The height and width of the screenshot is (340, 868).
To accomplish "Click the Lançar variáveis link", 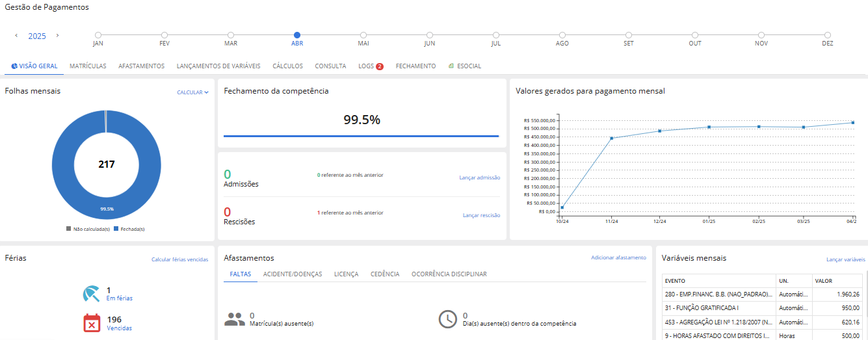I will click(845, 259).
